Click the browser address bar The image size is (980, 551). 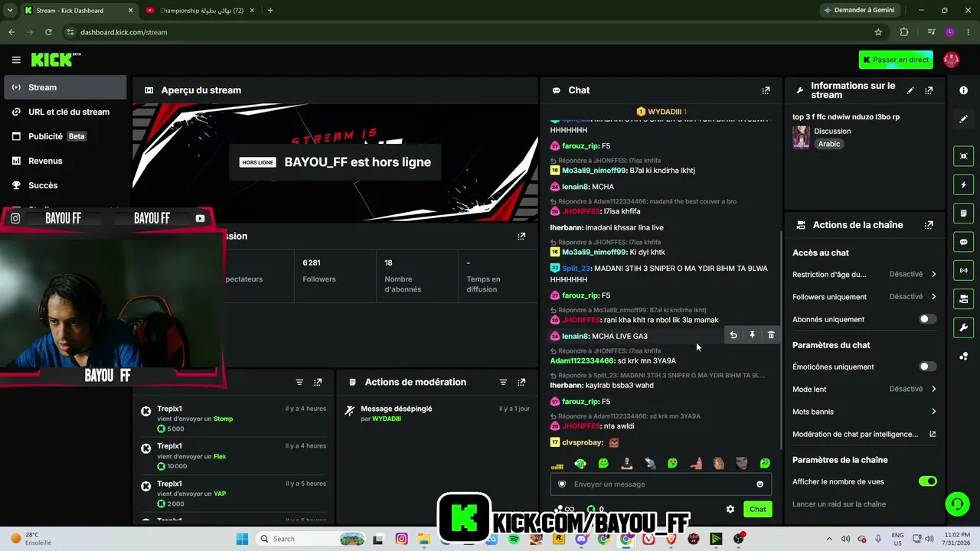coord(467,32)
